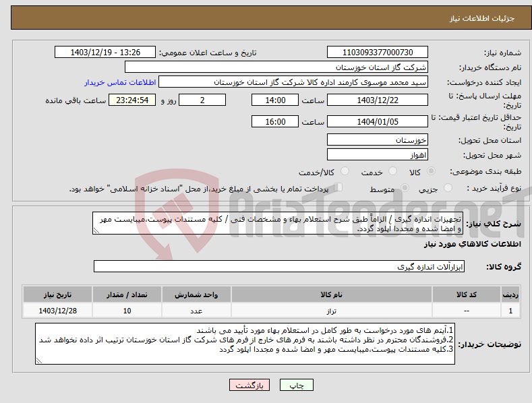Click the delivery city field اهواز
The height and width of the screenshot is (403, 532).
coord(378,155)
